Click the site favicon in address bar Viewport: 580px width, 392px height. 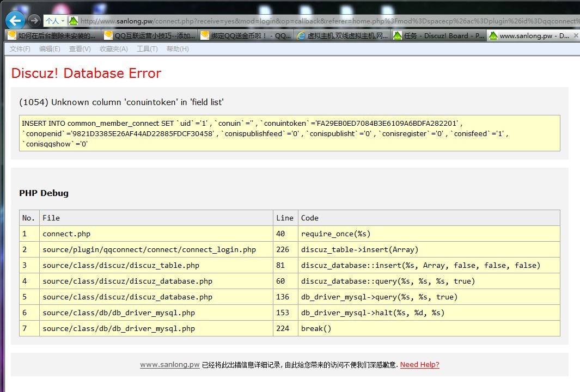tap(74, 21)
